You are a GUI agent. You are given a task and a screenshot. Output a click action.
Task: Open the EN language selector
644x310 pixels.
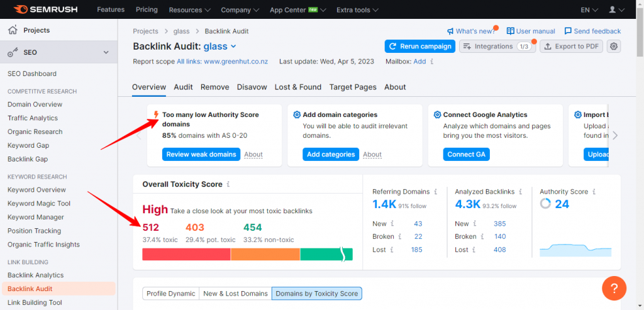pos(589,9)
